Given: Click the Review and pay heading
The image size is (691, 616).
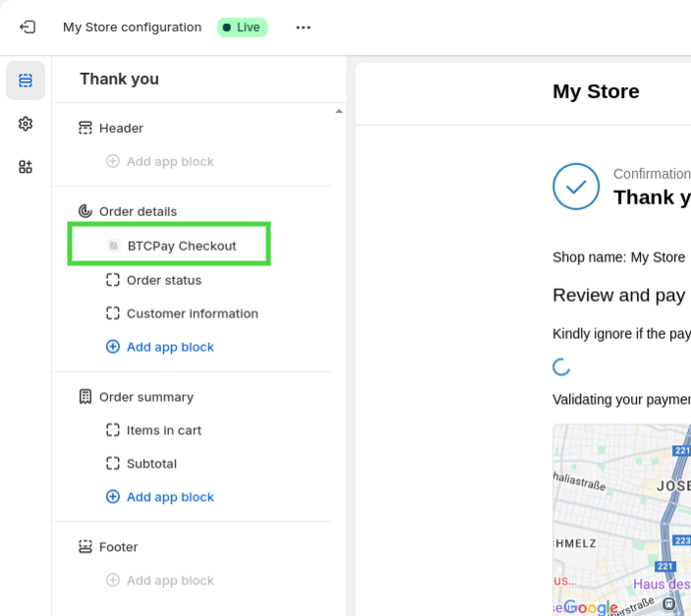Looking at the screenshot, I should click(618, 295).
